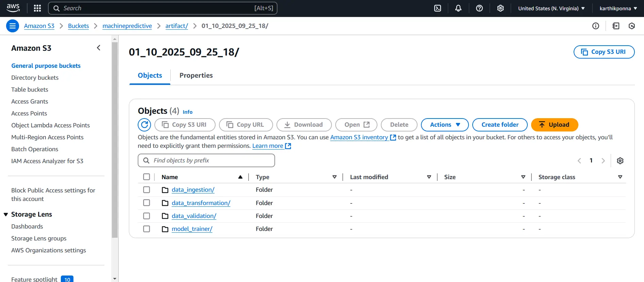The width and height of the screenshot is (644, 282).
Task: Open the notifications bell
Action: point(458,8)
